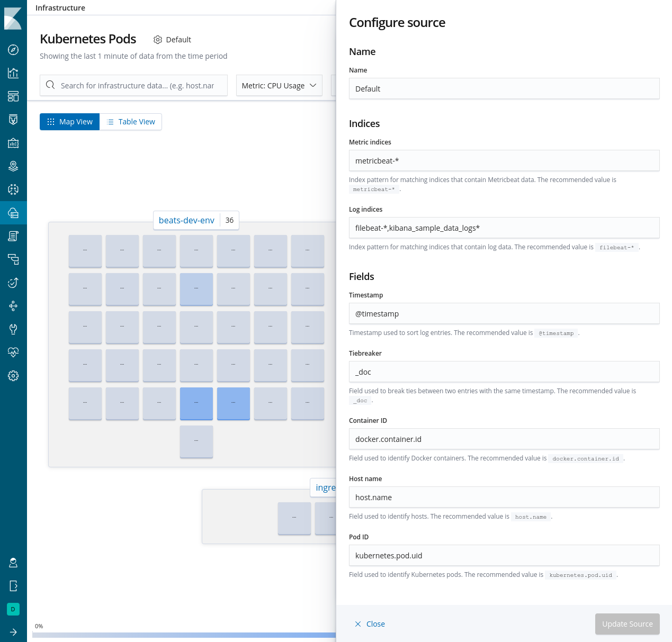
Task: Expand the beats-dev-env group label
Action: coord(186,220)
